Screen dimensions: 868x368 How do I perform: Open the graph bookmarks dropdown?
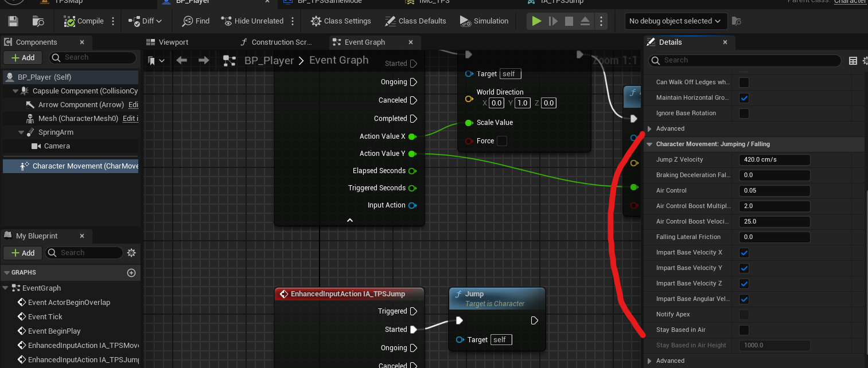click(157, 61)
